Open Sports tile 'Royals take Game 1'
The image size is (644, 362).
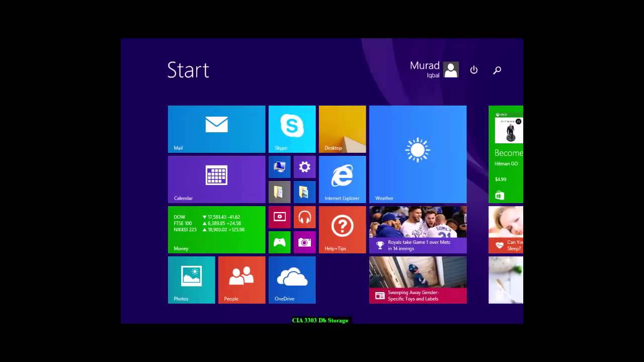(x=418, y=230)
